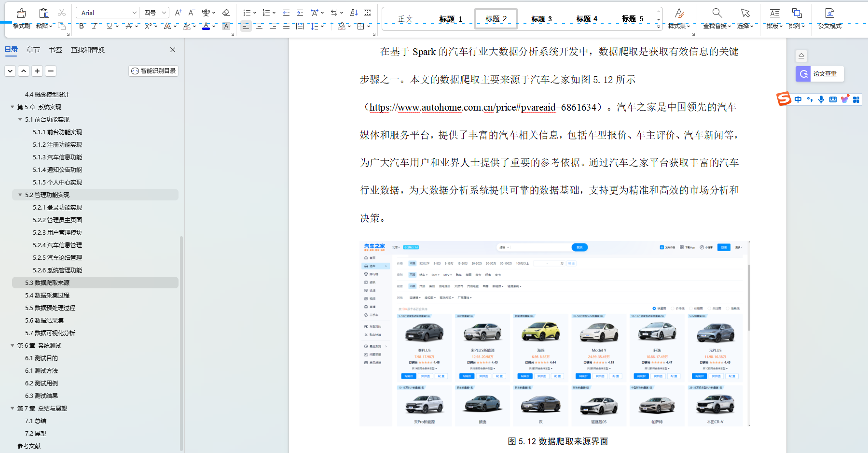Image resolution: width=868 pixels, height=453 pixels.
Task: Open the 排列 arrange menu
Action: click(797, 18)
